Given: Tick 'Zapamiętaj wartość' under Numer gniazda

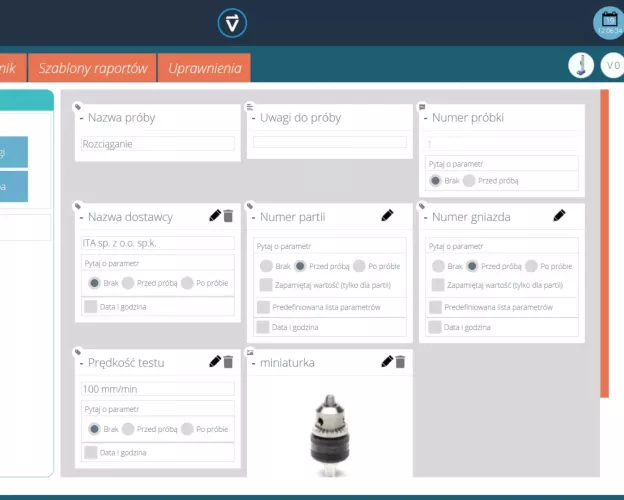Looking at the screenshot, I should click(436, 285).
